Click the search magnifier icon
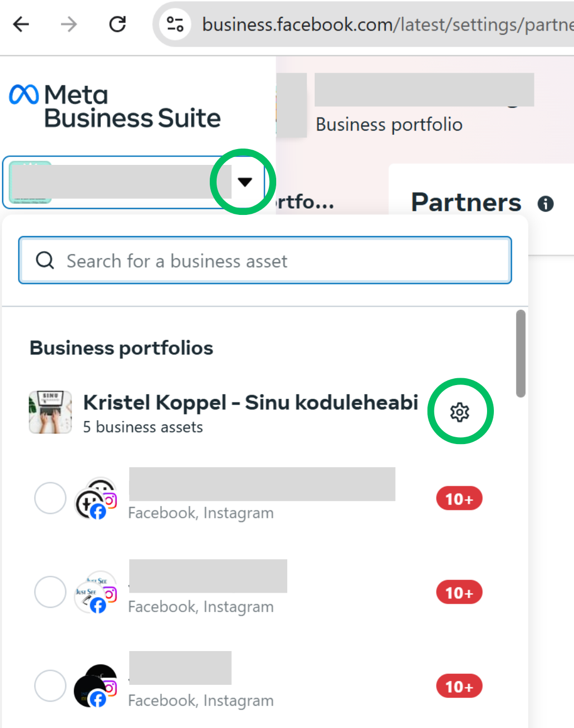 (45, 260)
